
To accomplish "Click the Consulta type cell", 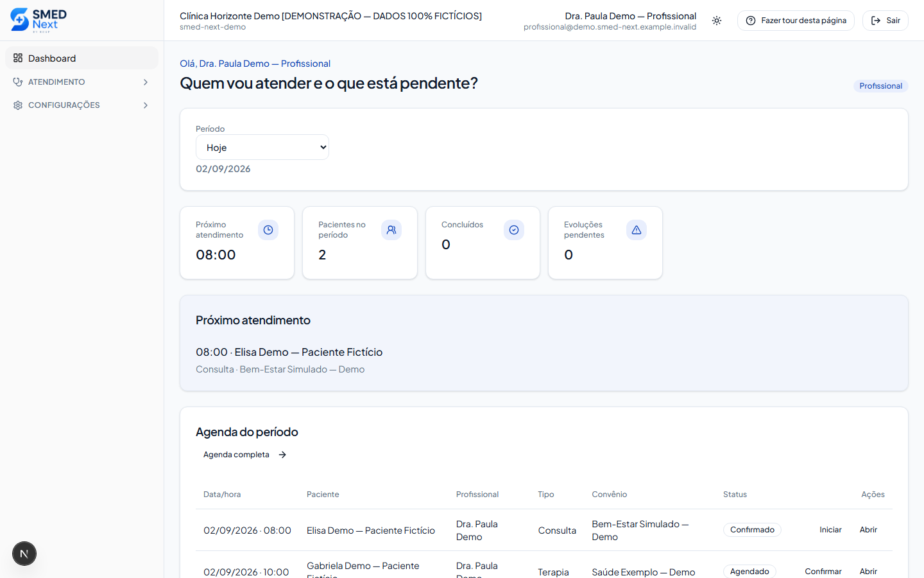I will 557,530.
